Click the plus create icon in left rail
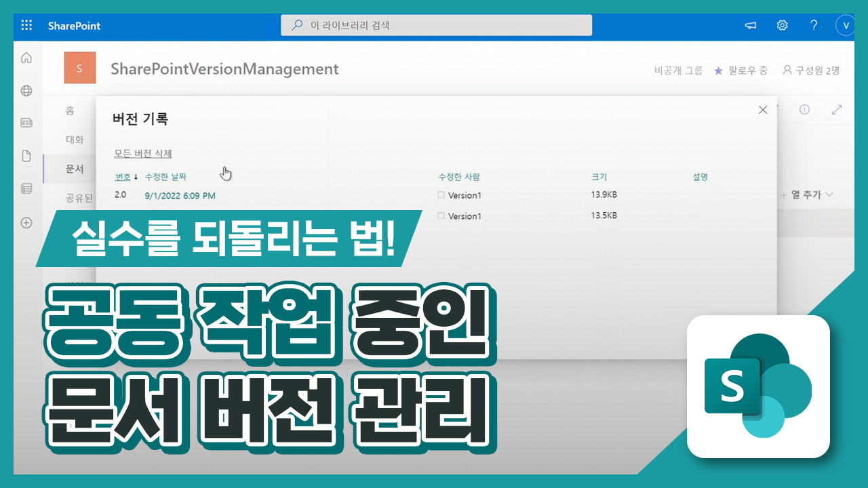The width and height of the screenshot is (868, 488). pyautogui.click(x=26, y=222)
